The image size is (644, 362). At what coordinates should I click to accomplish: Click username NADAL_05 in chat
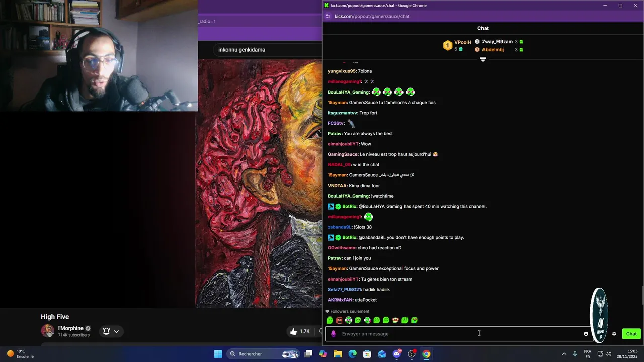point(339,165)
